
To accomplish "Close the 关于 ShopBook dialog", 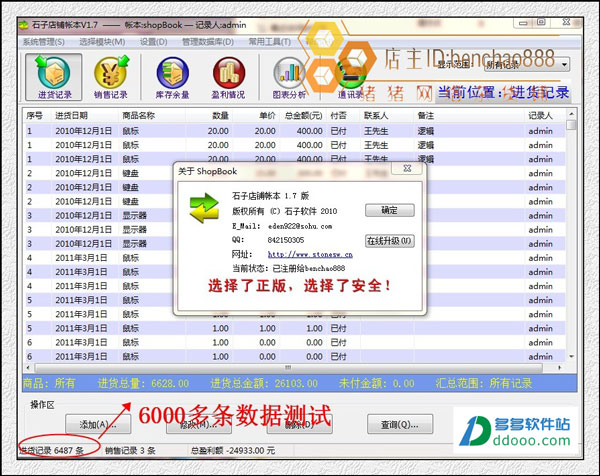I will [x=408, y=168].
